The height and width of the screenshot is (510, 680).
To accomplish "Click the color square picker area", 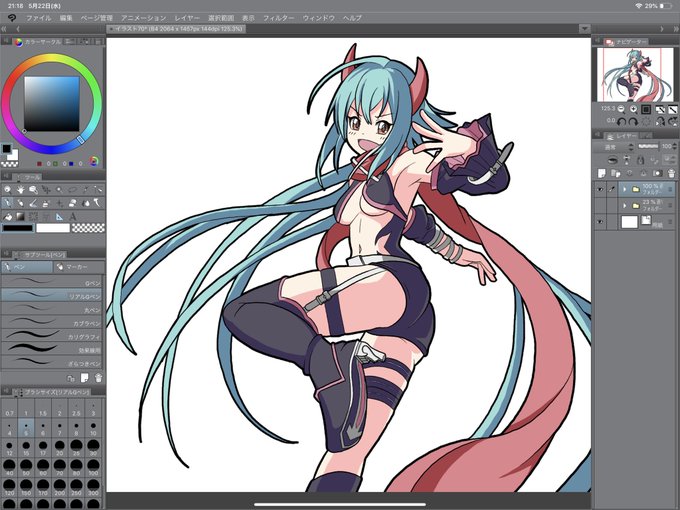I will click(52, 104).
